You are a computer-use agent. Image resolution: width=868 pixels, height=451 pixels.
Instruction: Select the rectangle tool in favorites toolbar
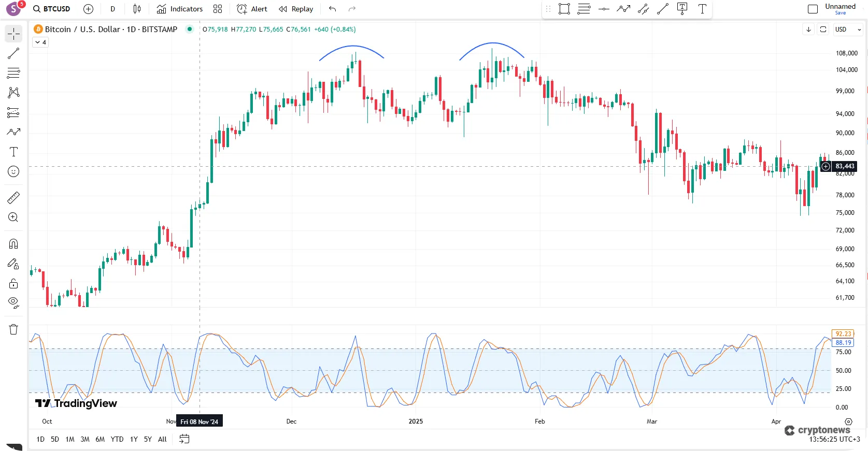point(564,9)
